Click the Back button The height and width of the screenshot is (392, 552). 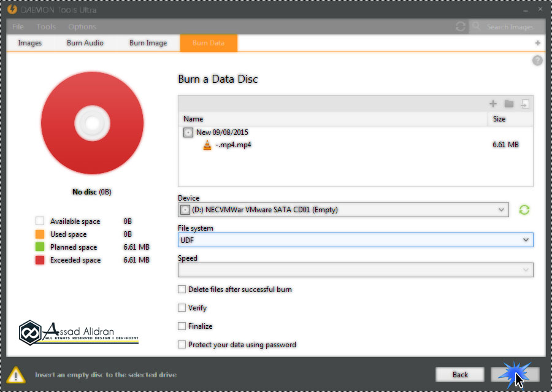point(460,375)
